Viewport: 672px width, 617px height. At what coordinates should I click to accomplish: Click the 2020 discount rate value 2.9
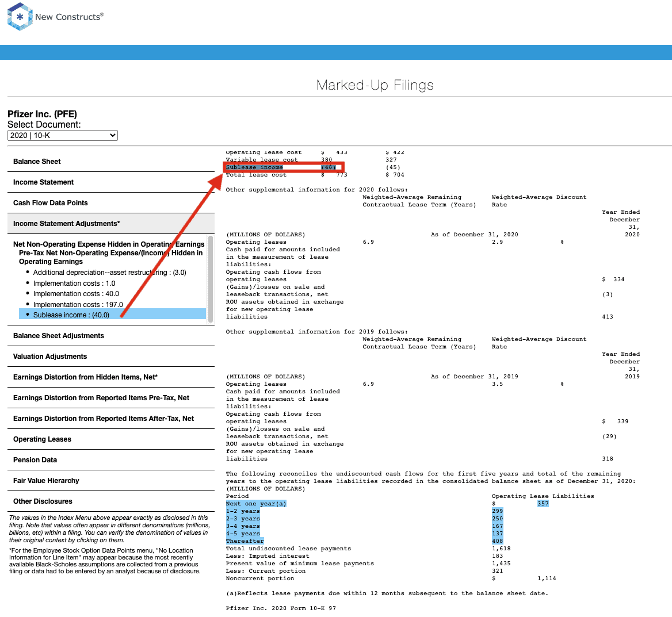click(x=498, y=242)
